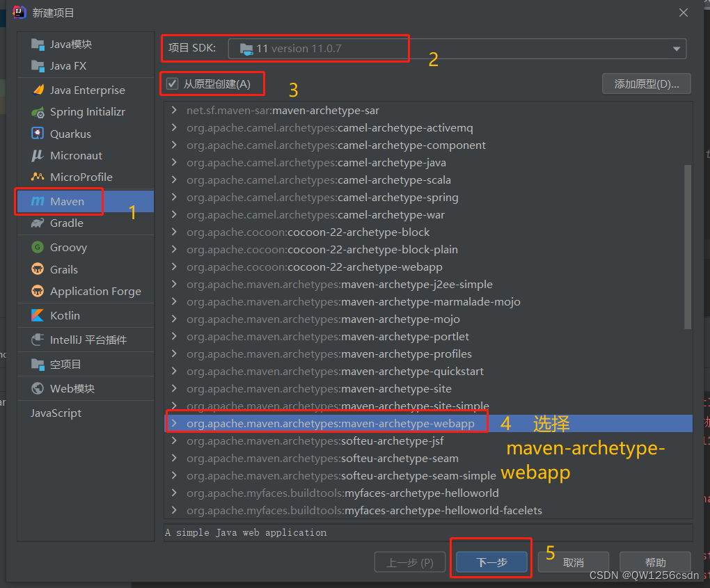The height and width of the screenshot is (588, 710).
Task: Select maven-archetype-marmalade-mojo row
Action: [428, 301]
